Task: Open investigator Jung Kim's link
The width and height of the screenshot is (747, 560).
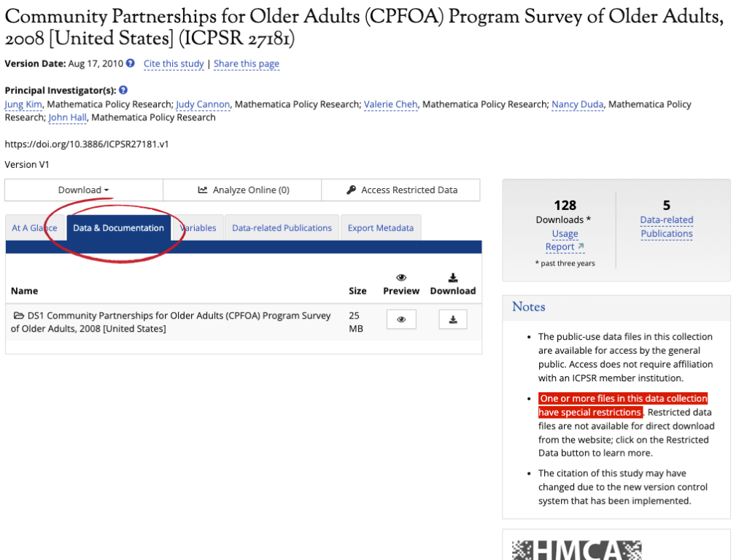Action: click(x=23, y=104)
